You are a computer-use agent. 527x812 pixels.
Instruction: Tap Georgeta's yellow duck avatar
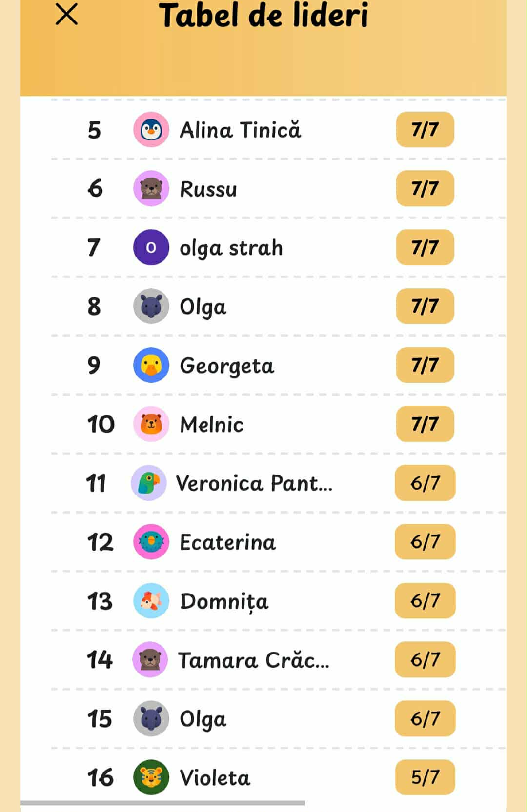[x=151, y=365]
